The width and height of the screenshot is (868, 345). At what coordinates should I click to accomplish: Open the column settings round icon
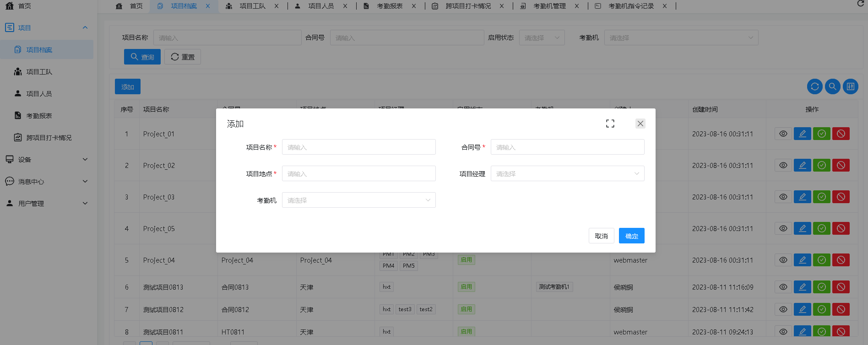(851, 86)
